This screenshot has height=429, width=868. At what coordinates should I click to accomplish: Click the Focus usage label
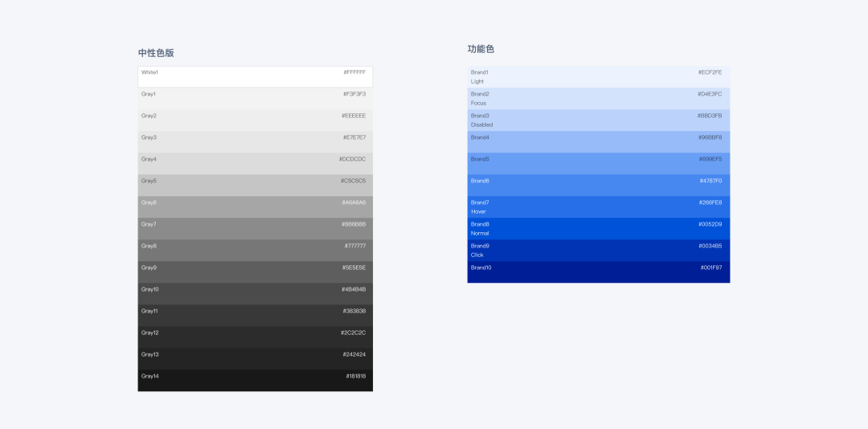click(x=478, y=103)
